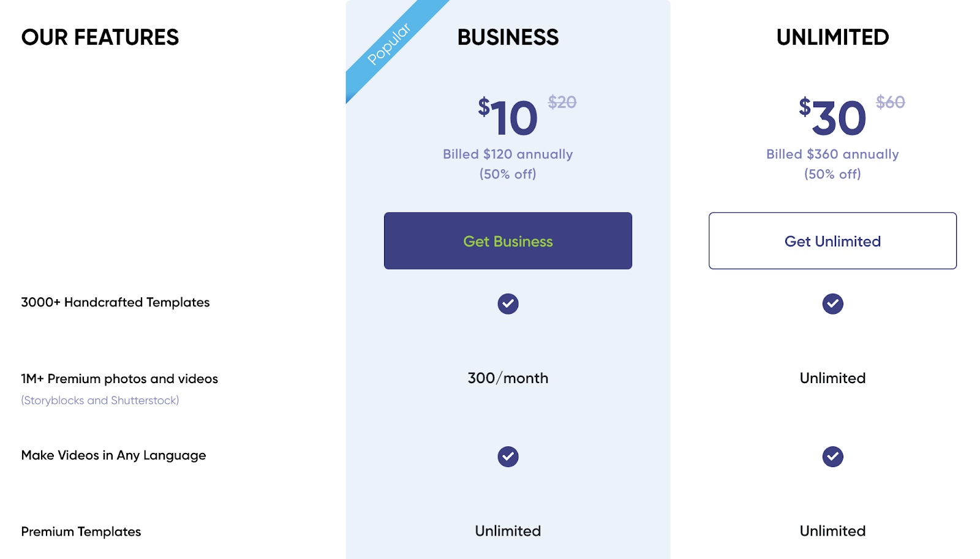The height and width of the screenshot is (559, 980).
Task: Click the 300/month photo limit value
Action: point(508,378)
